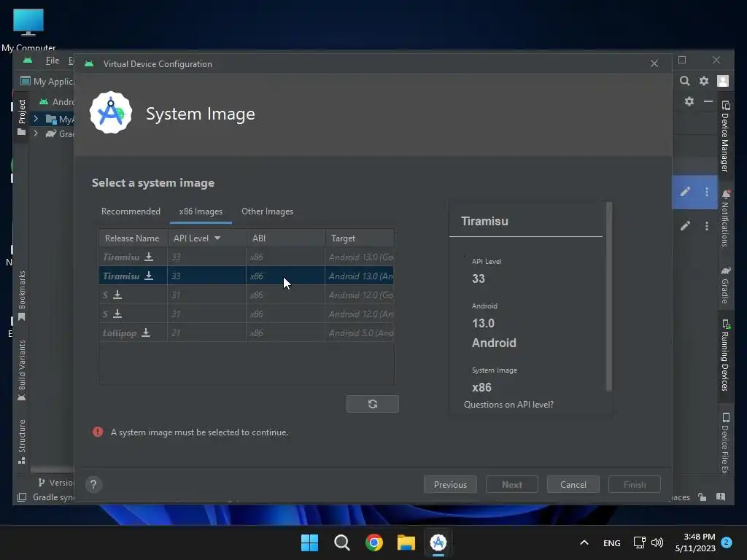The width and height of the screenshot is (747, 560).
Task: Refresh the system image list
Action: (373, 404)
